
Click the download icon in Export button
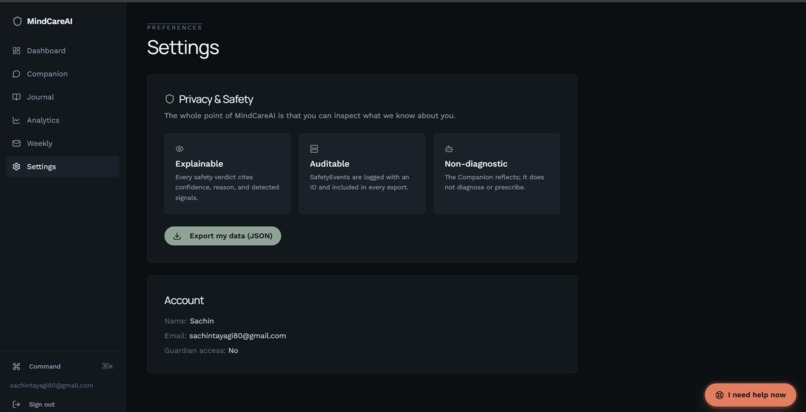pyautogui.click(x=177, y=236)
